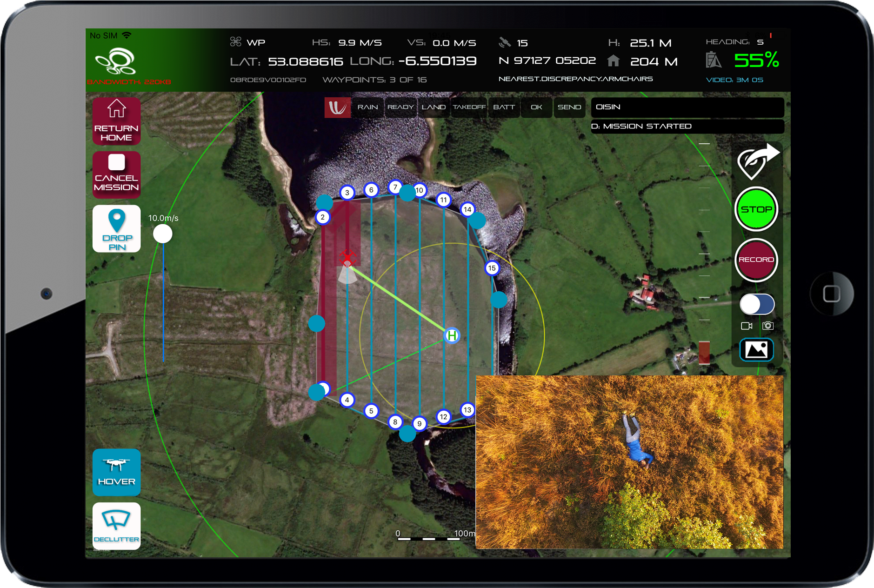
Task: Select the RAIN quick message
Action: (x=367, y=107)
